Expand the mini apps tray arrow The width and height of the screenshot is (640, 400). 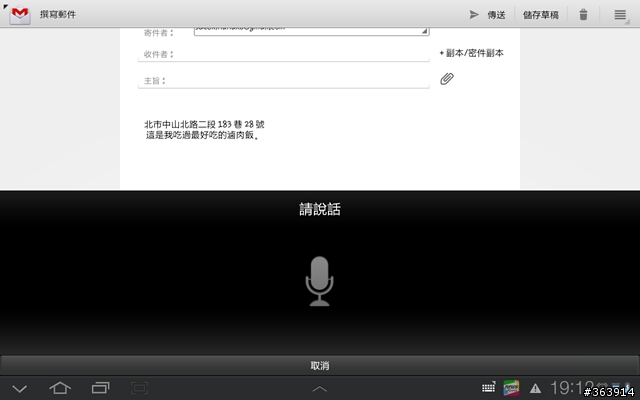click(320, 389)
